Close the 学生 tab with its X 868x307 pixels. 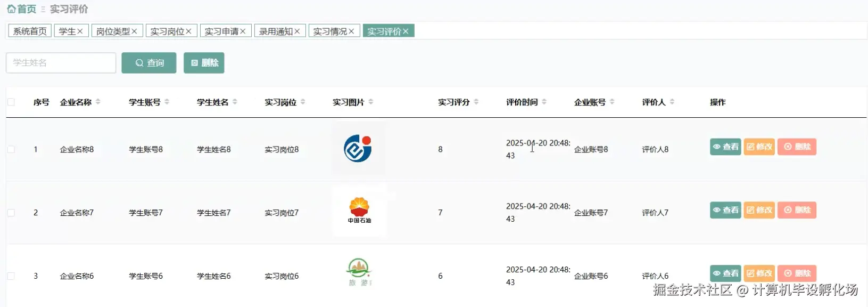point(80,31)
